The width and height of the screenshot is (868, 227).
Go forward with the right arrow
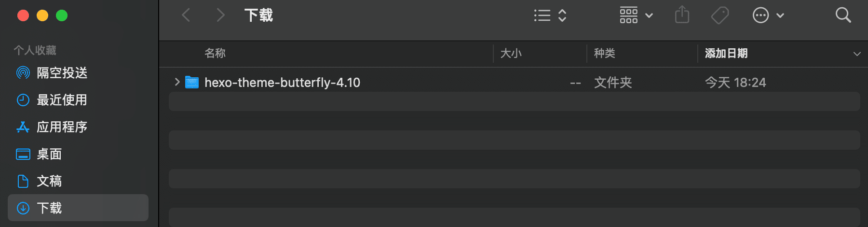click(220, 15)
